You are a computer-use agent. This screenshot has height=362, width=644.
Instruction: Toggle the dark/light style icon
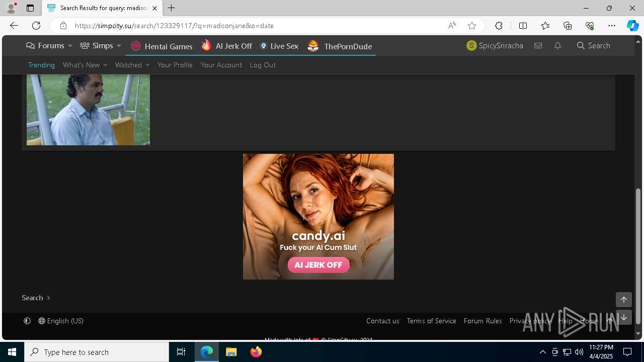(27, 321)
